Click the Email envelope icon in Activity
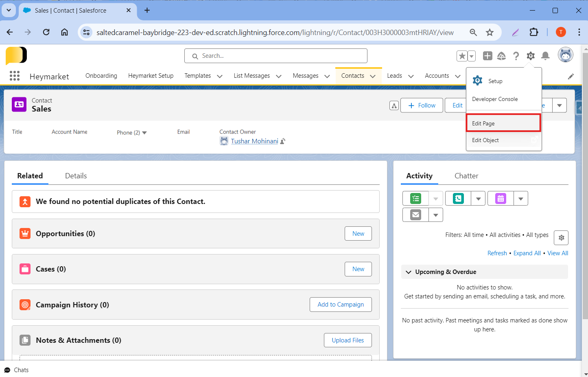The height and width of the screenshot is (377, 588). tap(415, 215)
